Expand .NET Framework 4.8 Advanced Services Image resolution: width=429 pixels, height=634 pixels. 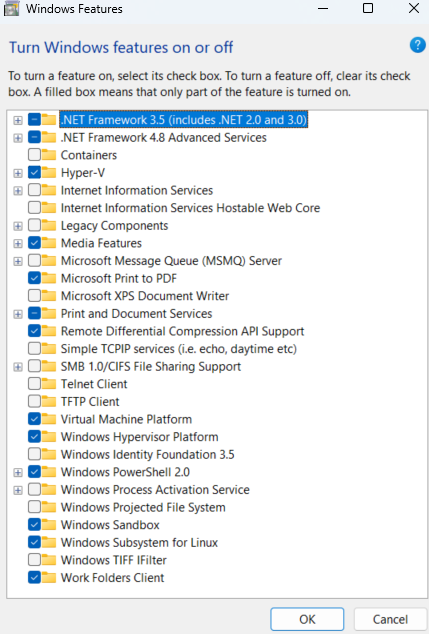pyautogui.click(x=18, y=138)
